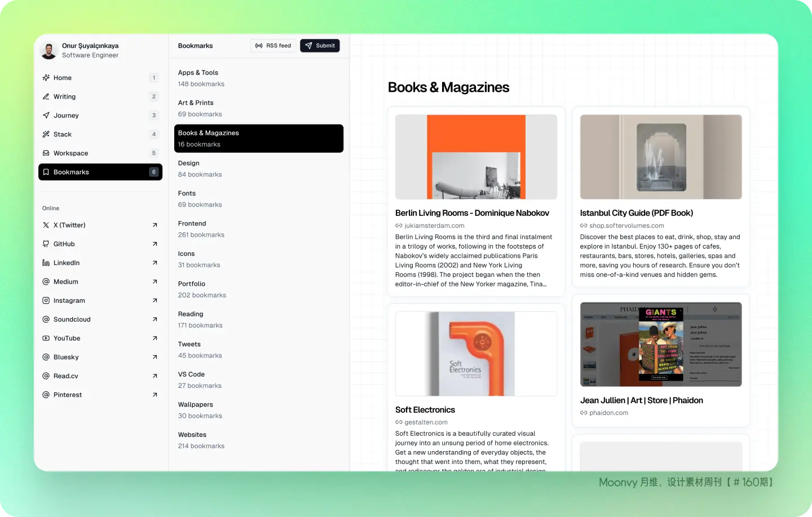Click the GitHub logo icon
This screenshot has width=812, height=517.
[46, 244]
